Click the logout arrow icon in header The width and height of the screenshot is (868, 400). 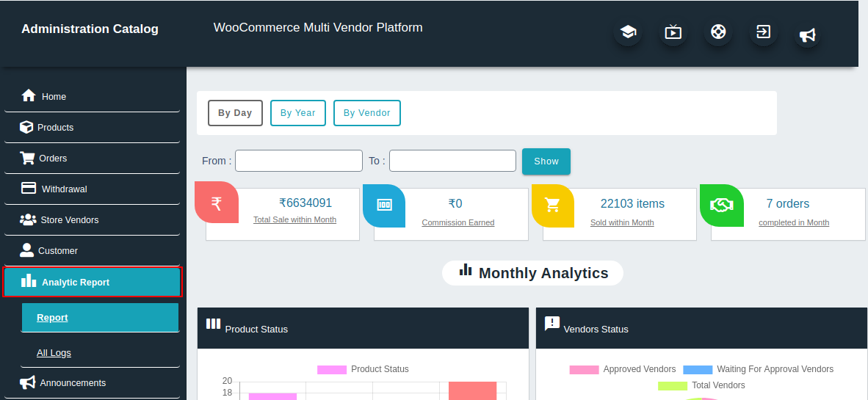coord(764,32)
